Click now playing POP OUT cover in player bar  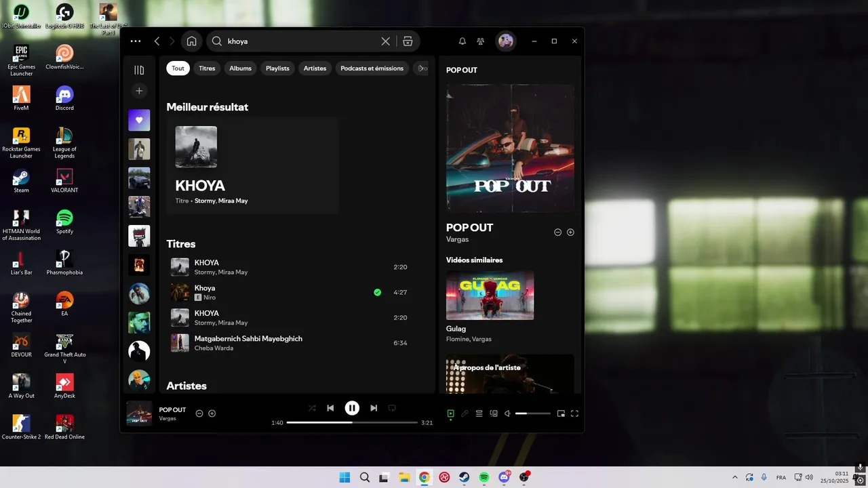(x=139, y=413)
